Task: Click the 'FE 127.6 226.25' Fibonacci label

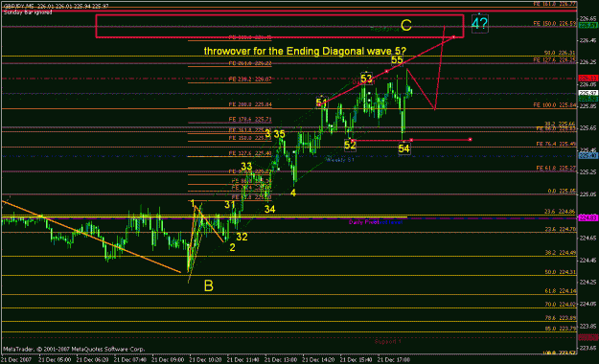Action: coord(554,60)
